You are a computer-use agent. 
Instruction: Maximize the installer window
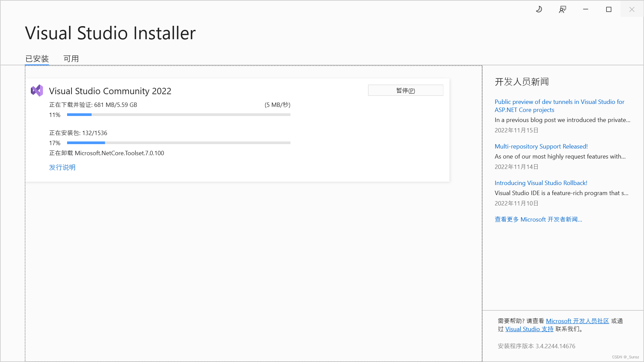(609, 9)
